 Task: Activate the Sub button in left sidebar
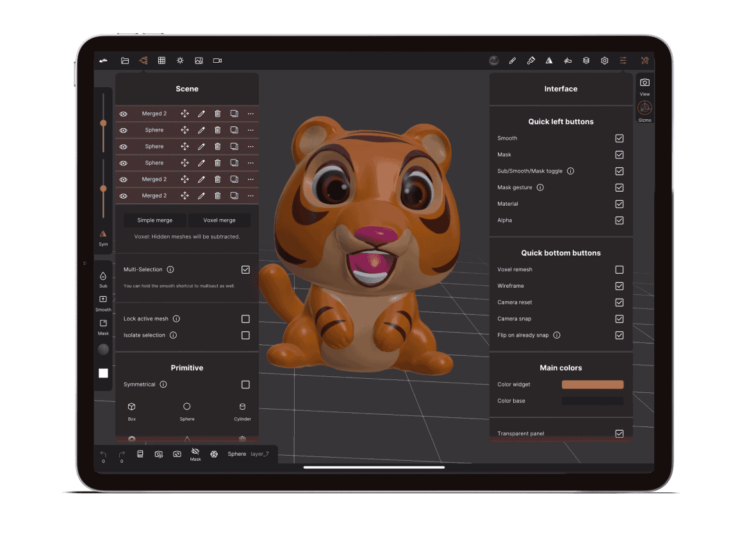click(x=103, y=279)
